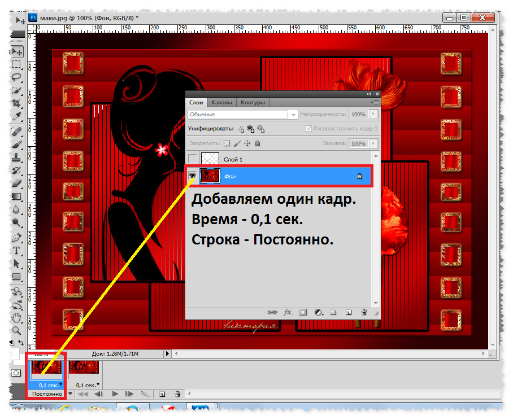Switch to the Слои tab
The image size is (513, 420).
[x=196, y=102]
